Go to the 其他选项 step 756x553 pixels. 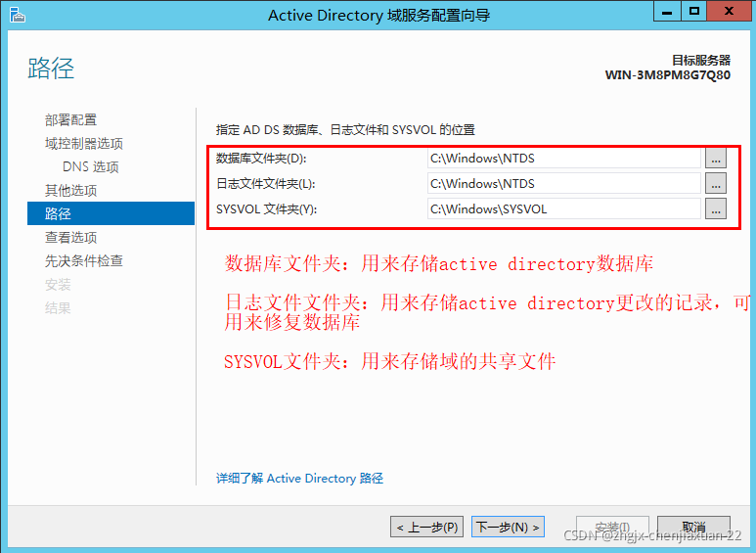[x=70, y=191]
